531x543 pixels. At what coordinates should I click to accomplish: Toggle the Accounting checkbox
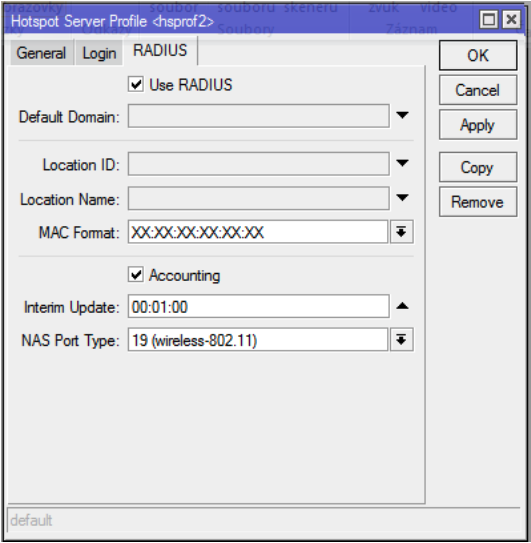[136, 275]
